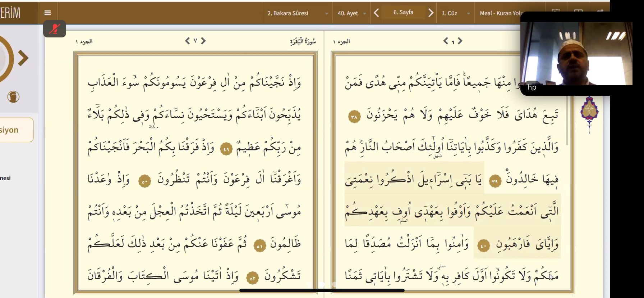
Task: Click the hizb ornament at right page margin
Action: [589, 112]
